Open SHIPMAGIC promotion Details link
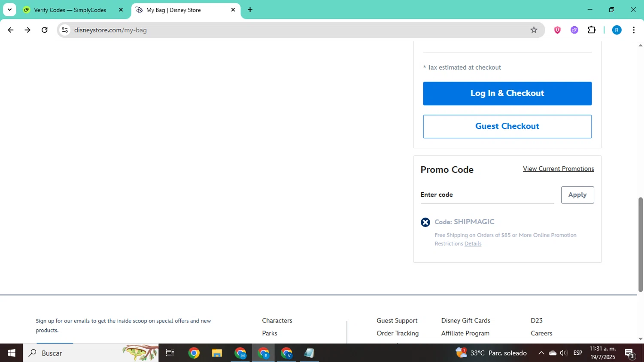The image size is (644, 362). coord(473,243)
